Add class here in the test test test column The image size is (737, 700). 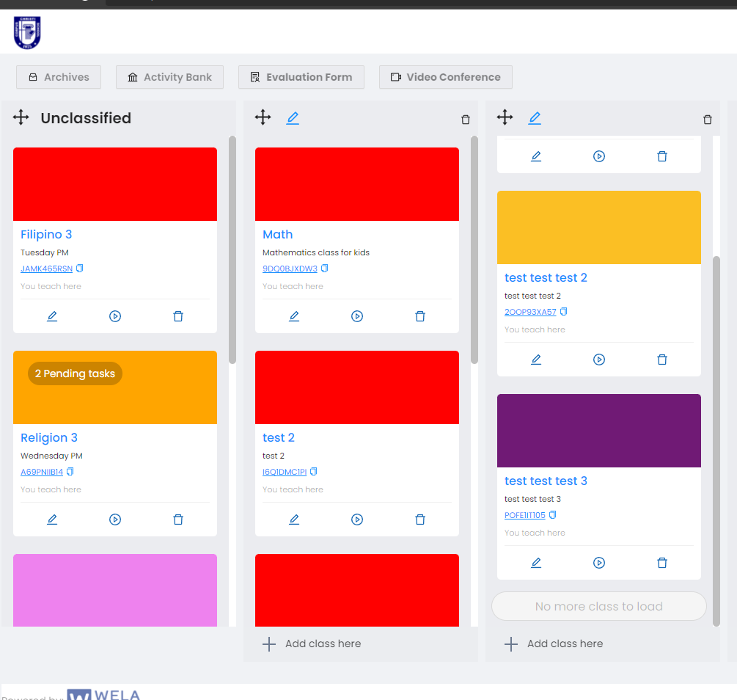(x=554, y=644)
